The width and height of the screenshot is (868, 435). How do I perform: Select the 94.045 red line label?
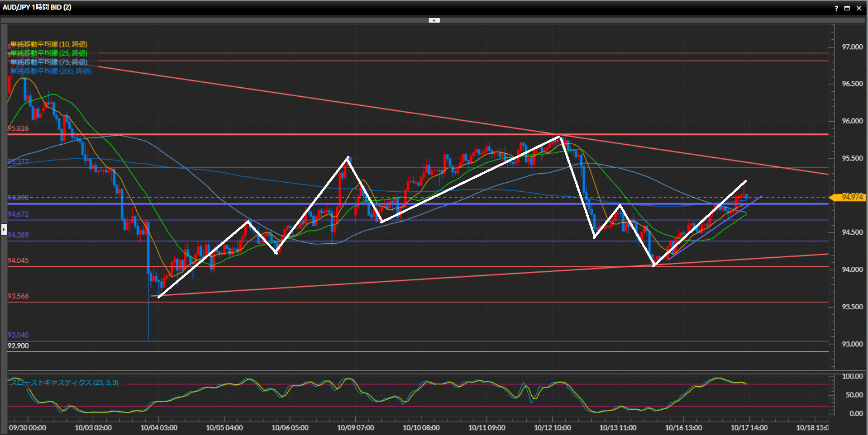coord(18,260)
